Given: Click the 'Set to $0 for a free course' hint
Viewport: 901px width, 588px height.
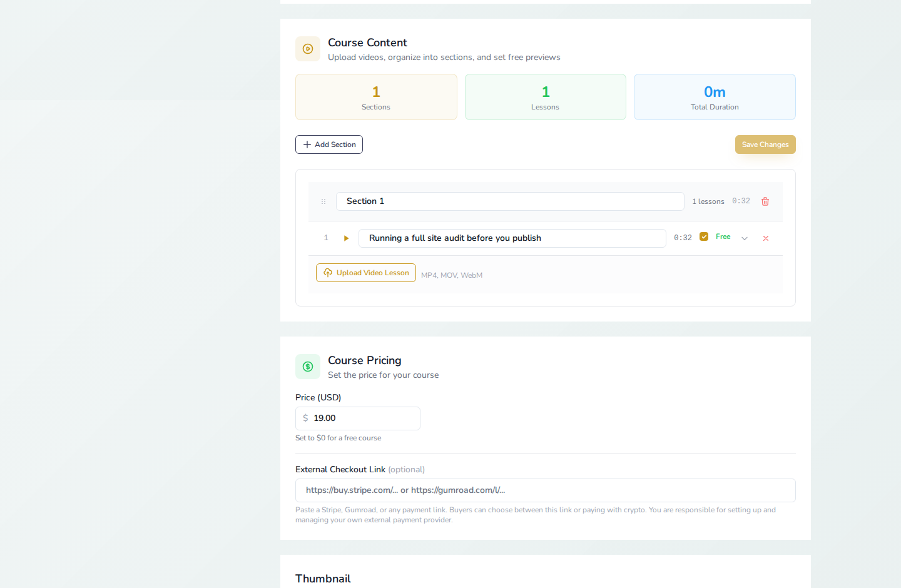Looking at the screenshot, I should click(338, 438).
